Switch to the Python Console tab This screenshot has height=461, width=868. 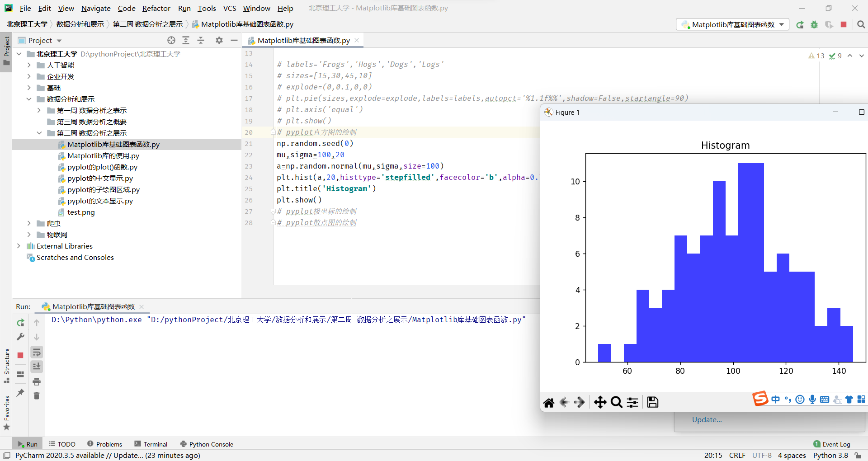click(207, 444)
